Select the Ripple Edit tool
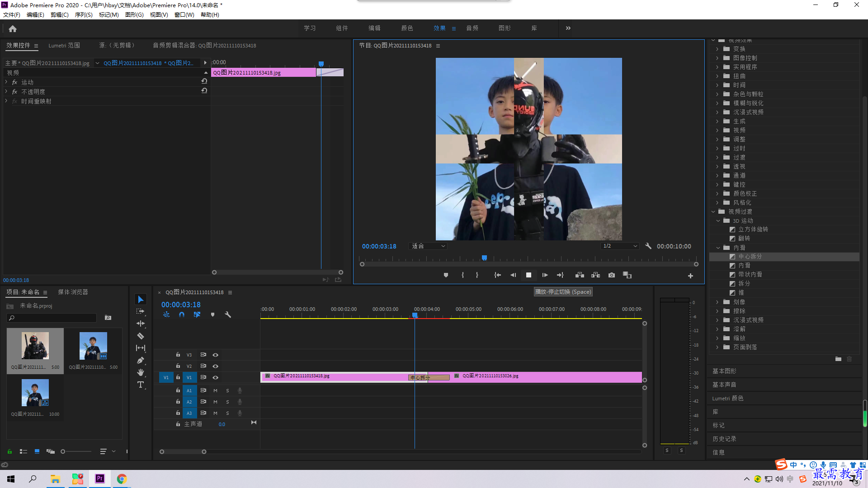 pos(141,324)
